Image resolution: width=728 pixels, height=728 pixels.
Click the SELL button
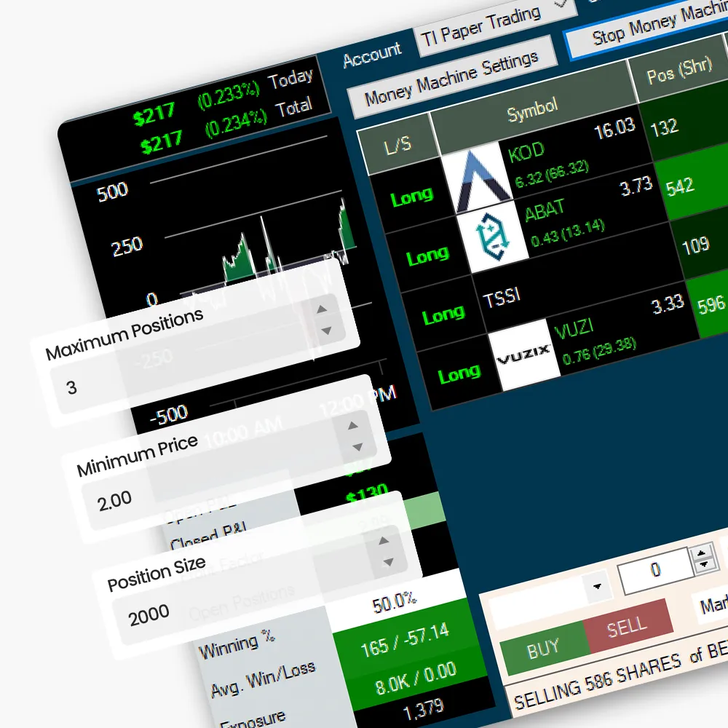pos(626,626)
